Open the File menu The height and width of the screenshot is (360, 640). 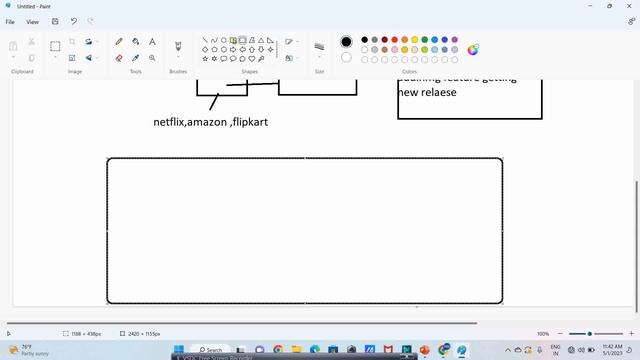(x=10, y=22)
